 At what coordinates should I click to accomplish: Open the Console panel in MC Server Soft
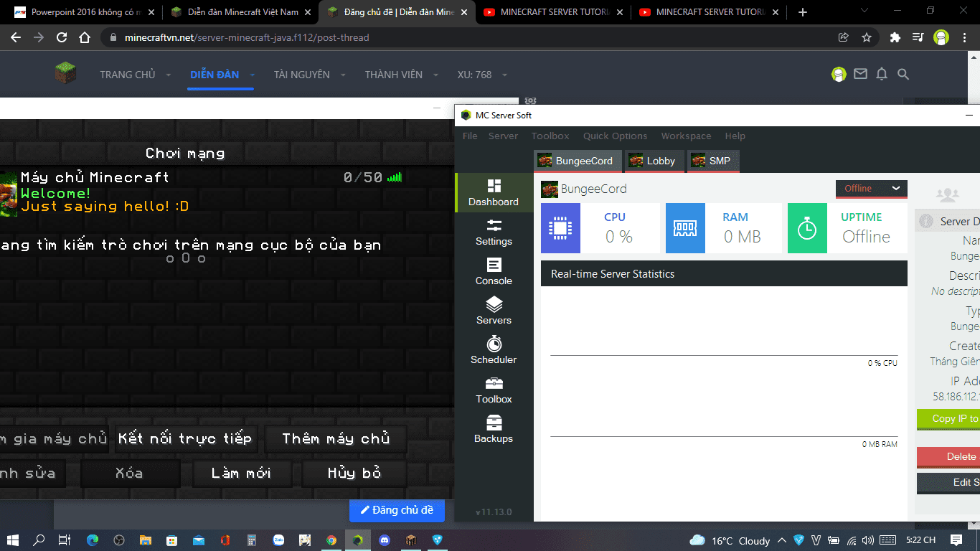pos(494,272)
